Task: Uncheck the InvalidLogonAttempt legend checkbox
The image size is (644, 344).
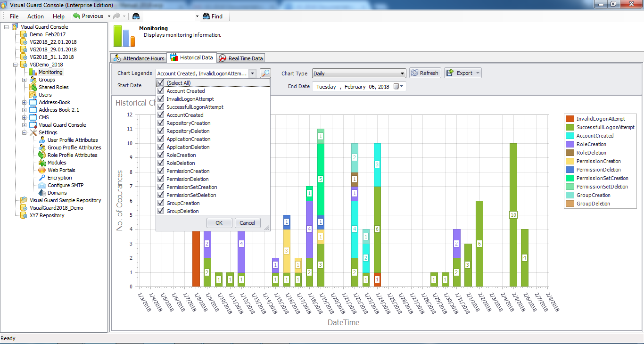Action: [161, 99]
